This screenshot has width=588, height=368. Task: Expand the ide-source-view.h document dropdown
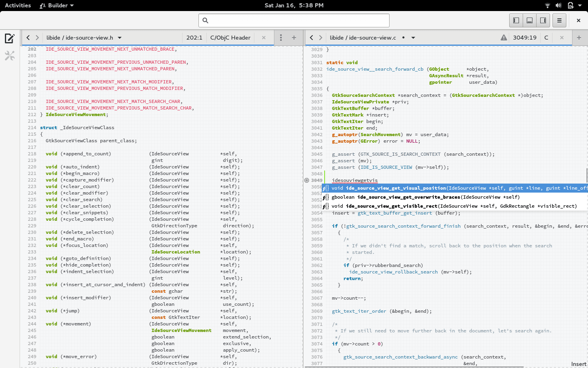120,38
